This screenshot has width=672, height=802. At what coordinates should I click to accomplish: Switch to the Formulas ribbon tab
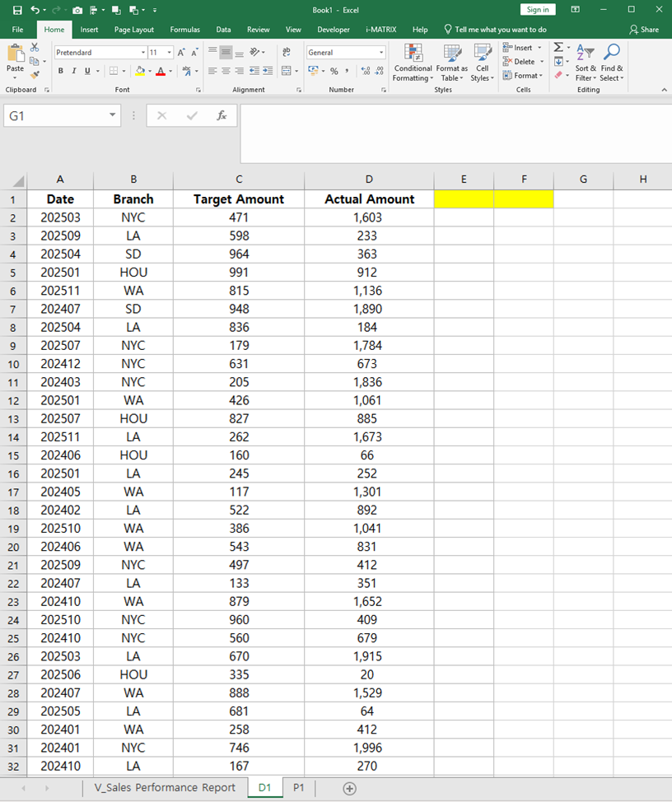pos(184,30)
